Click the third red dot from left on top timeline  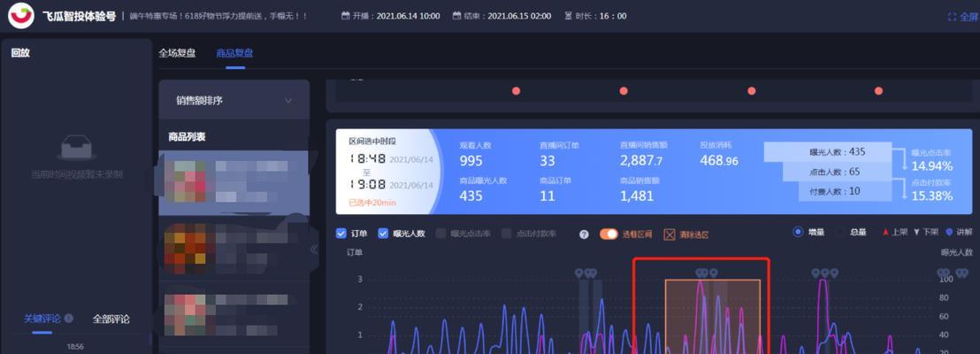click(x=751, y=90)
